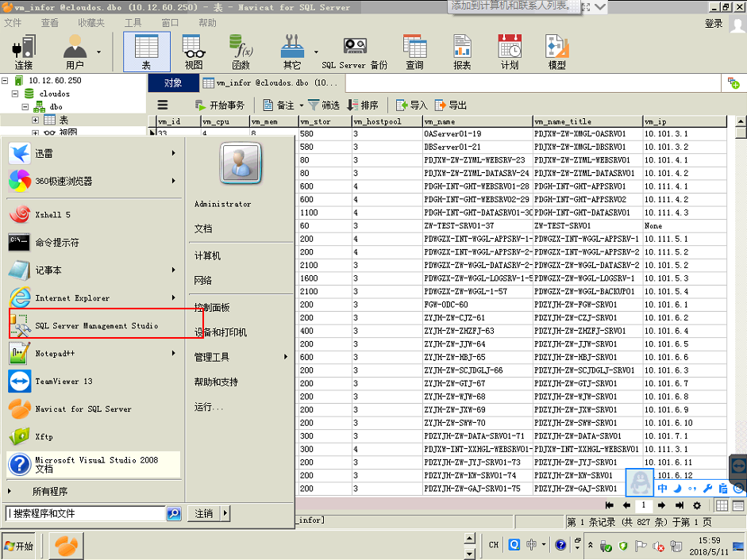Open the 工具 menu
Viewport: 747px width, 560px height.
coord(133,23)
